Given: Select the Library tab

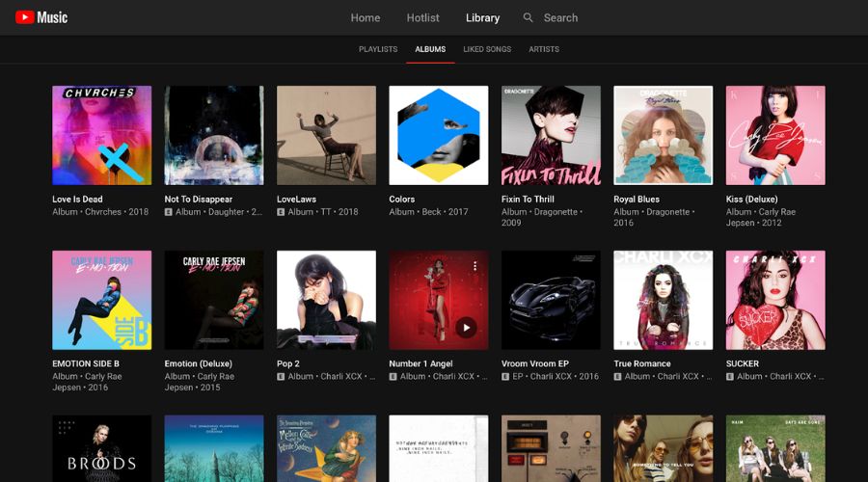Looking at the screenshot, I should click(483, 17).
